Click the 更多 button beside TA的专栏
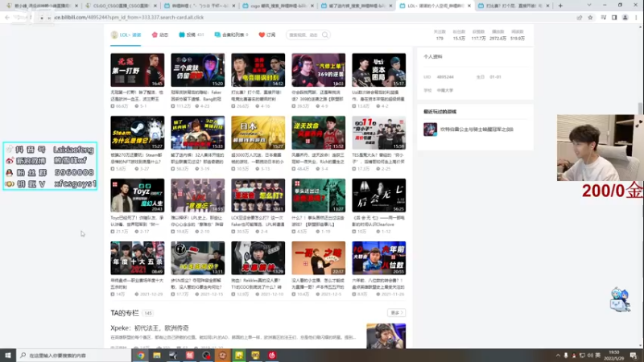 [396, 313]
